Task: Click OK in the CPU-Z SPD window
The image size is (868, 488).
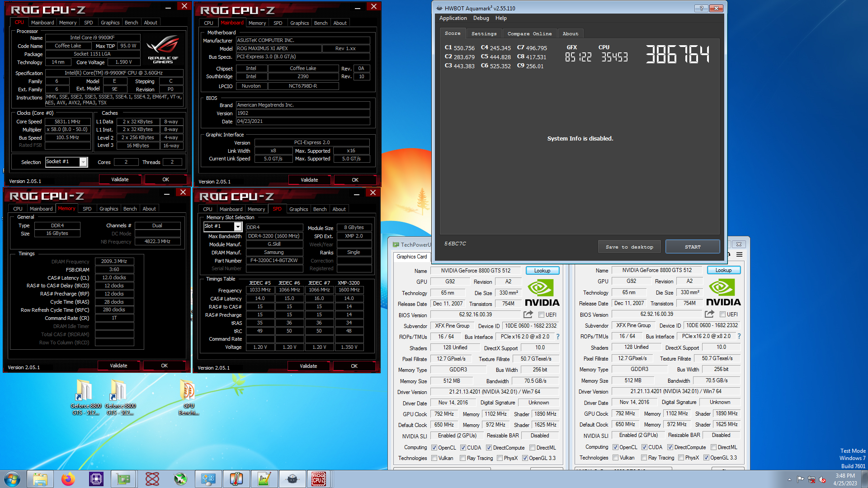Action: pos(354,366)
